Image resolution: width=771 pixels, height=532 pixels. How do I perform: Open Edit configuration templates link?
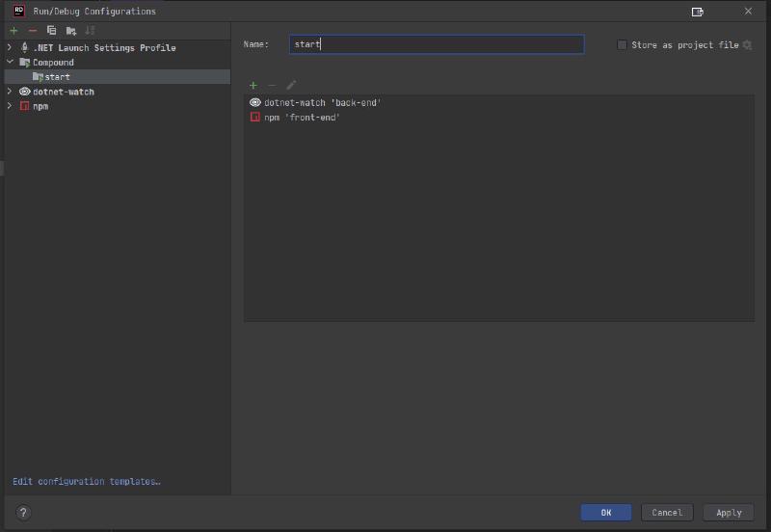tap(86, 481)
